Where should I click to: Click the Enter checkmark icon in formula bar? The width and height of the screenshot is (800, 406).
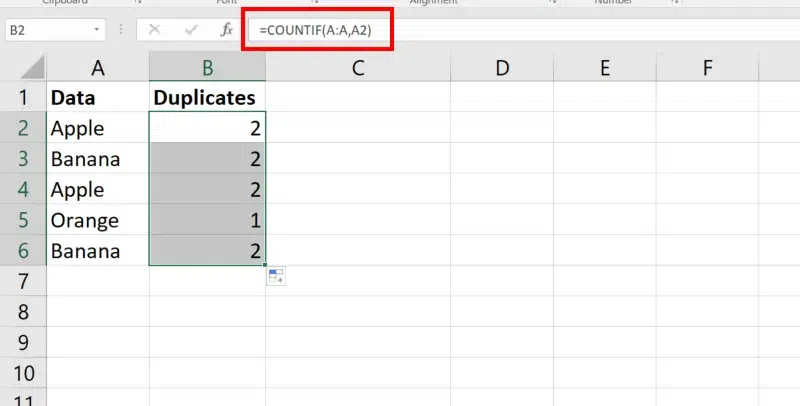pyautogui.click(x=191, y=30)
